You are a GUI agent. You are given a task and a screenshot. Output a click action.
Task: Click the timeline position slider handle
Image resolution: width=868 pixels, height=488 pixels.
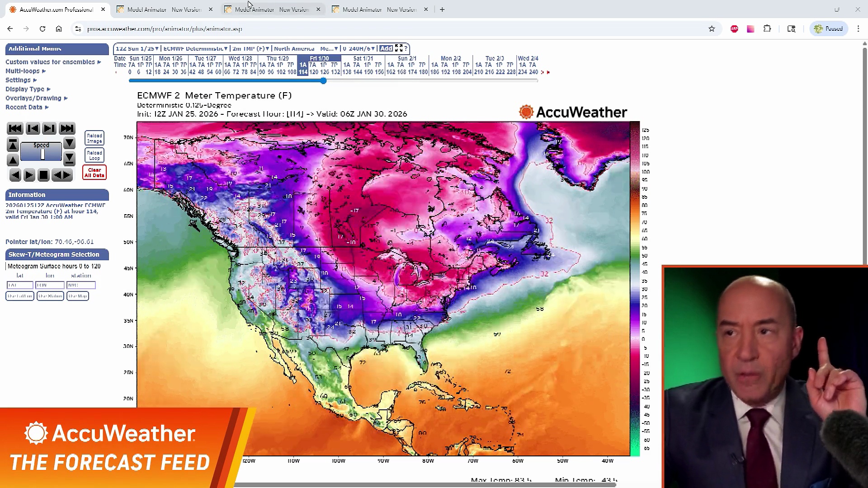point(323,81)
